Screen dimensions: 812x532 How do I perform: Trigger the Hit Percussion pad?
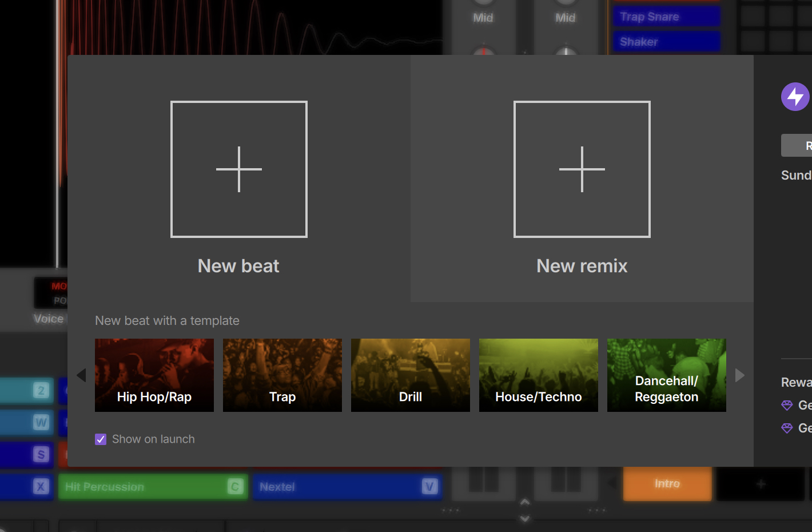(143, 487)
